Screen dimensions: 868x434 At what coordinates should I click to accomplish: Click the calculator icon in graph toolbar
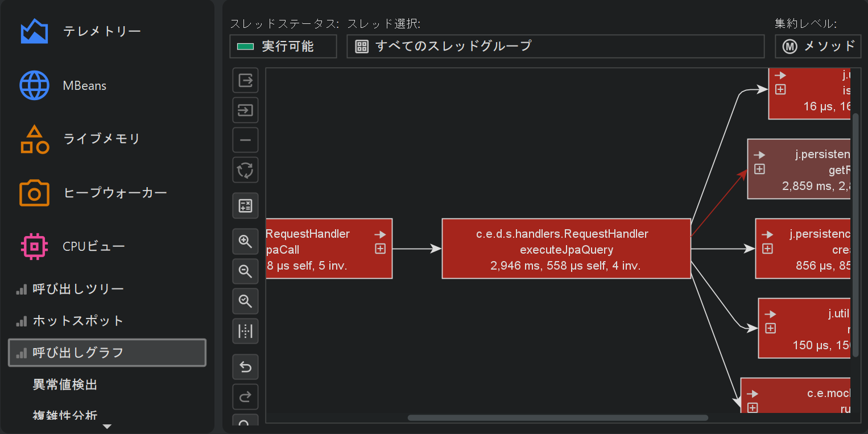[245, 206]
